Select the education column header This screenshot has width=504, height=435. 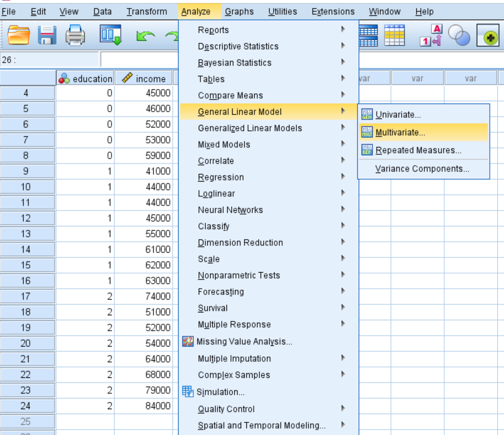(85, 78)
